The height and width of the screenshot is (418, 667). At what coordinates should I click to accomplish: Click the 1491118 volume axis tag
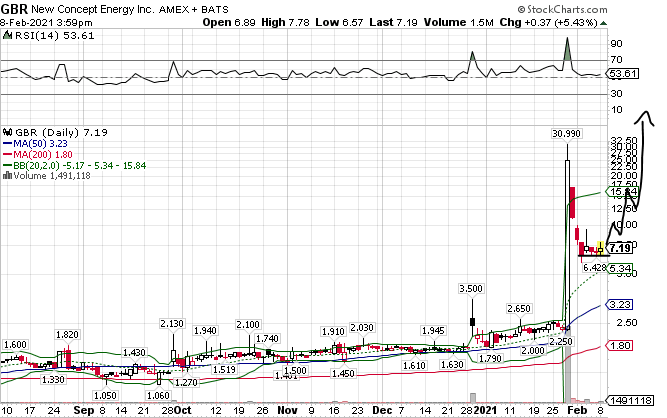coord(631,401)
